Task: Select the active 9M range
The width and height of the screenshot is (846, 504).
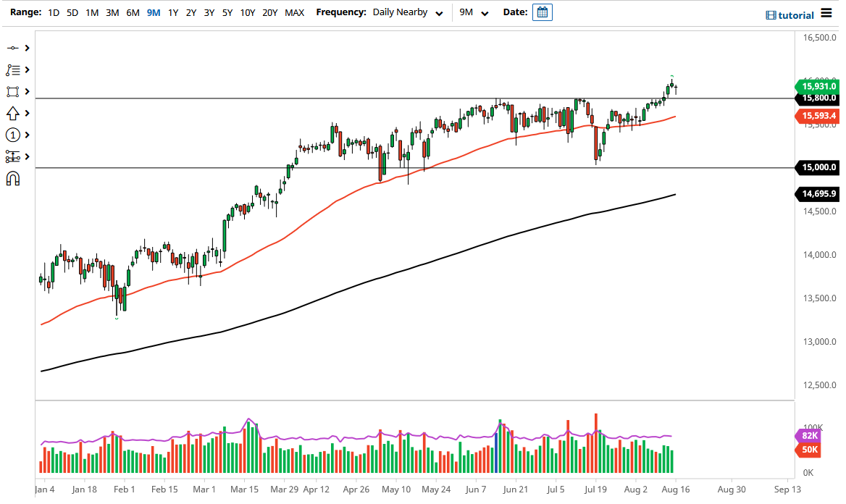Action: click(x=154, y=12)
